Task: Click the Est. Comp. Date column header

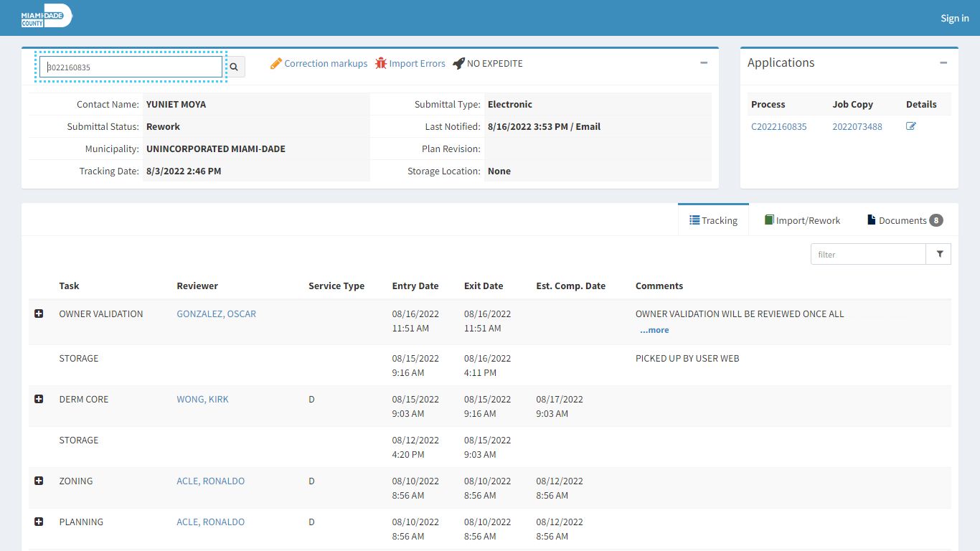Action: [571, 286]
